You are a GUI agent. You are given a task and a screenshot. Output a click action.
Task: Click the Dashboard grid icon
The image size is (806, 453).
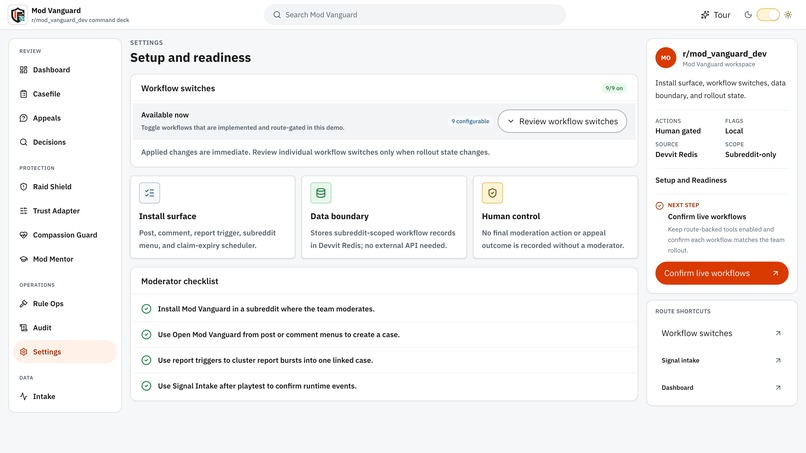point(24,70)
